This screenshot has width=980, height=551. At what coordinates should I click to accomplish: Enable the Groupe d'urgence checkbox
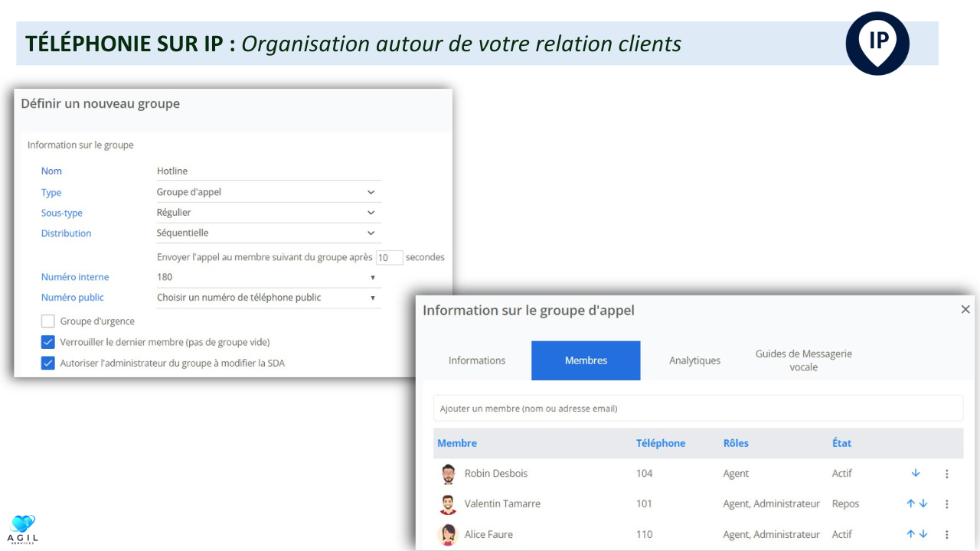(x=48, y=321)
